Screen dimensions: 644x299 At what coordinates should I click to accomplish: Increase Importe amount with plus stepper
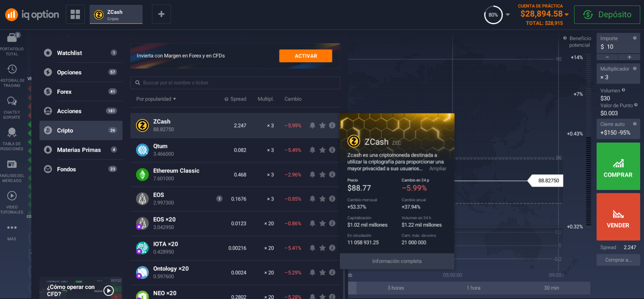click(629, 57)
